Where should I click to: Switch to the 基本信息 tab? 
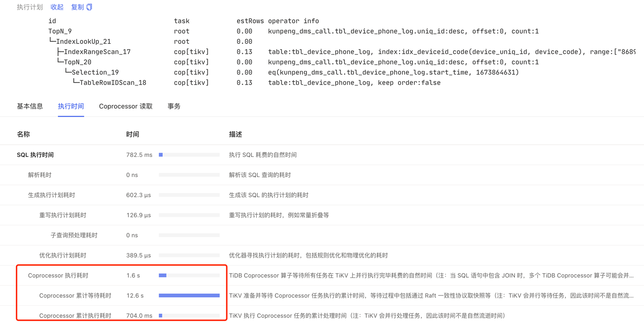click(x=30, y=106)
